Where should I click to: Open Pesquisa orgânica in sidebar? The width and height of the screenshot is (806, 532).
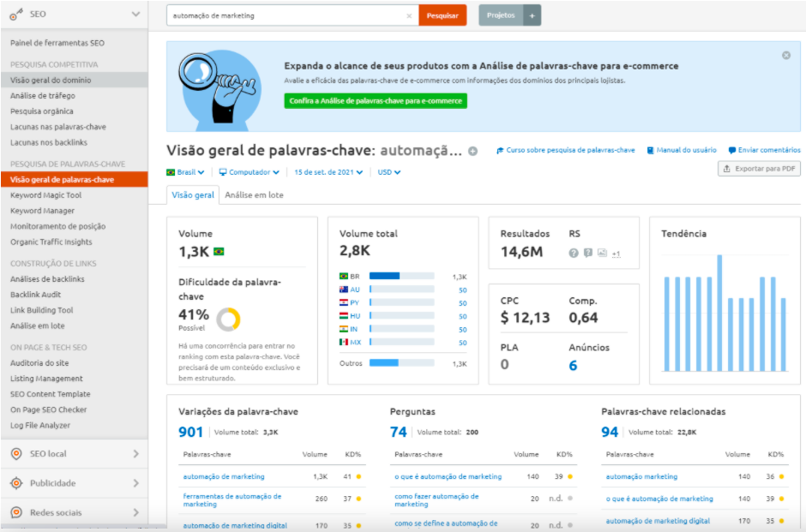[x=42, y=111]
